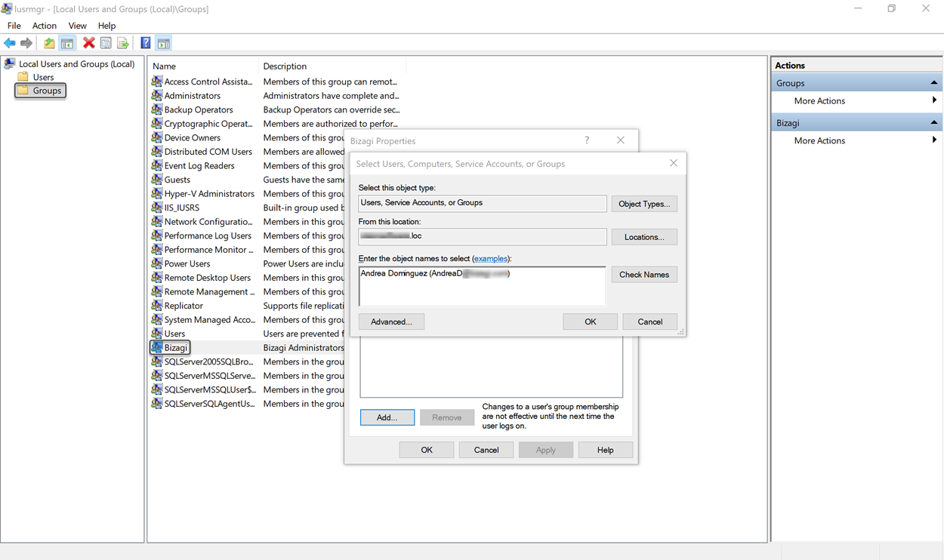Select the Backup Operators group icon

click(157, 109)
